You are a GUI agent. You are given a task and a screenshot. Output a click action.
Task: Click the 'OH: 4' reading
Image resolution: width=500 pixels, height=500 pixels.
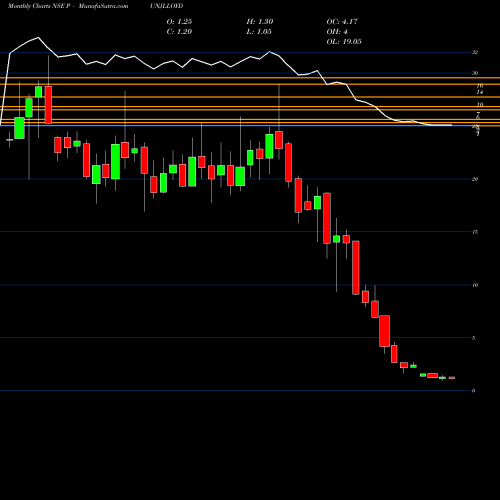coord(337,31)
